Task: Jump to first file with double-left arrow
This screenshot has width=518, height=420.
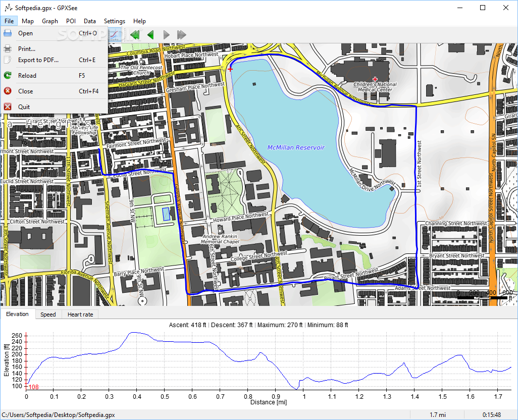Action: point(135,35)
